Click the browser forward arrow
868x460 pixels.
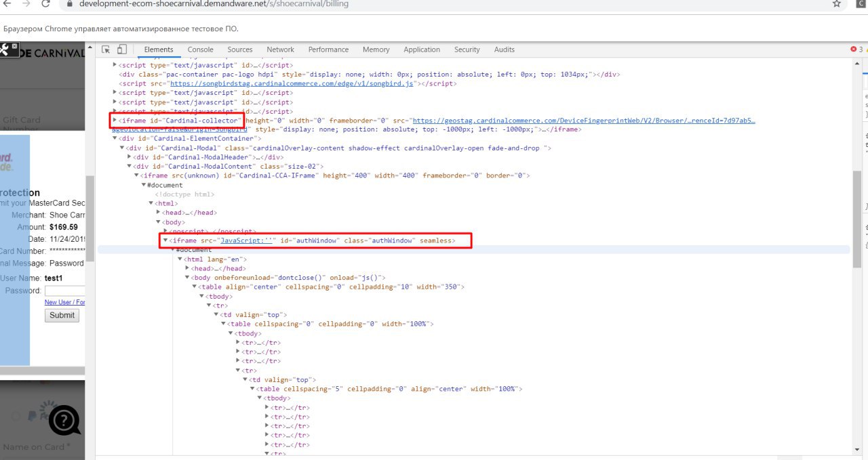coord(26,3)
